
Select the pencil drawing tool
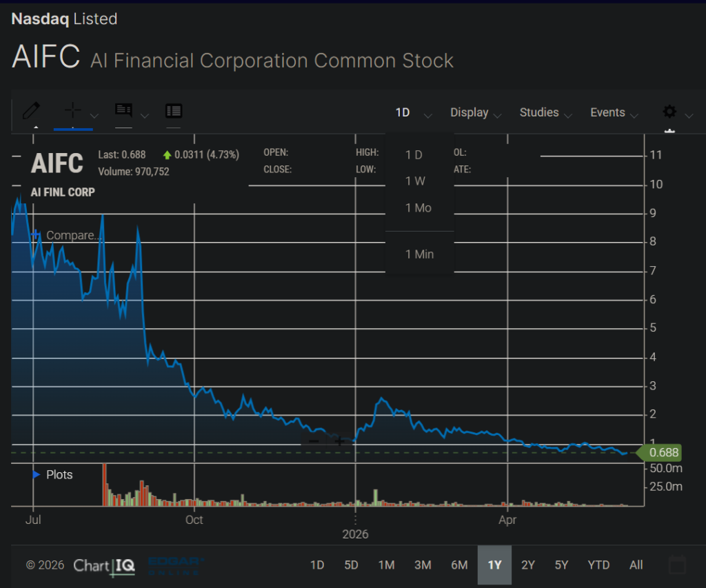pyautogui.click(x=32, y=111)
